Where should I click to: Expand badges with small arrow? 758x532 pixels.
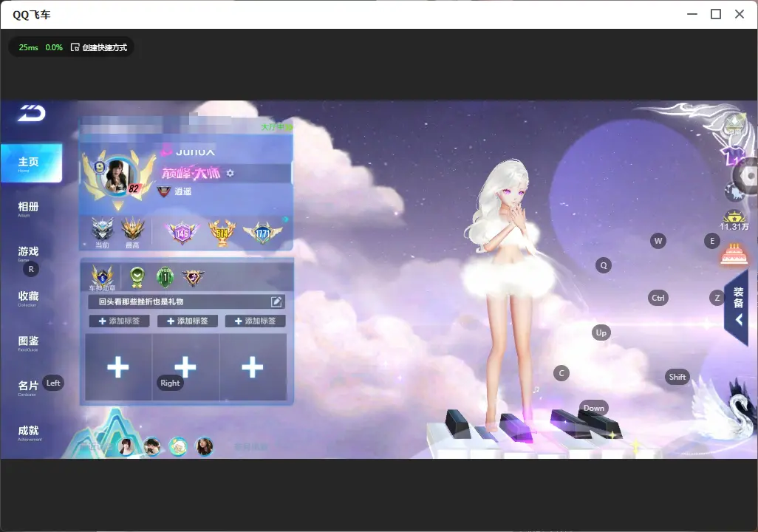[286, 219]
